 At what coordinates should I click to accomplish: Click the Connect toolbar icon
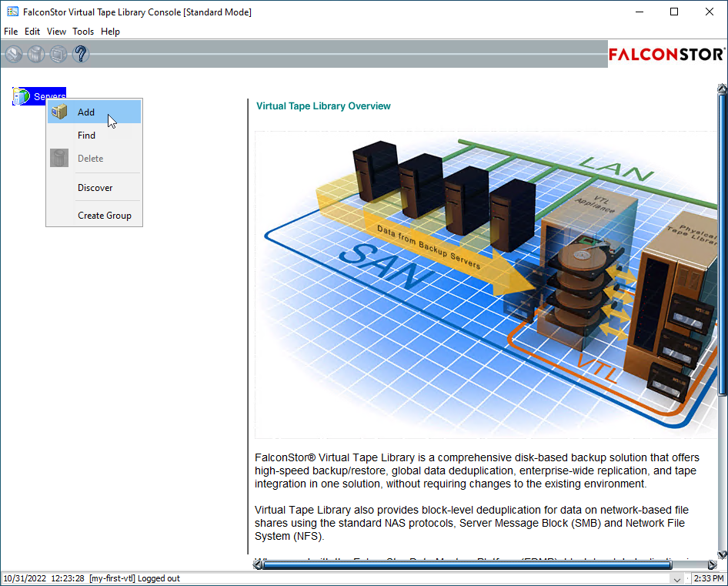(14, 54)
